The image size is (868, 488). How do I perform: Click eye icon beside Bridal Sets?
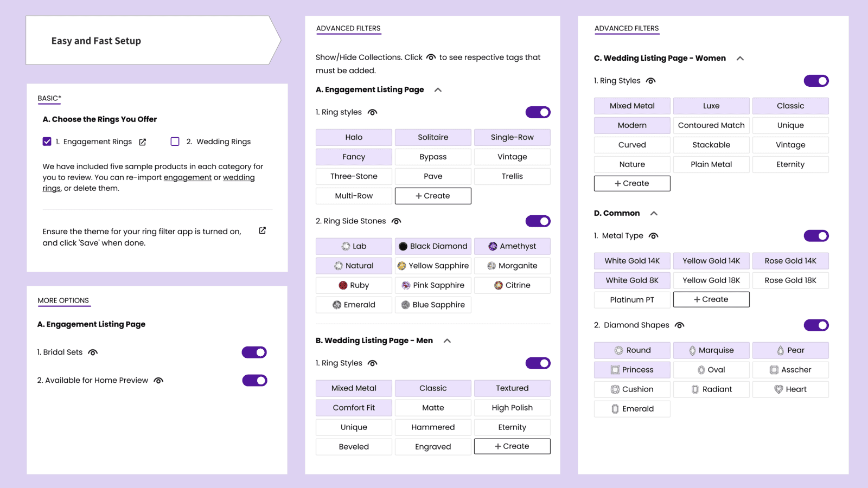[93, 352]
